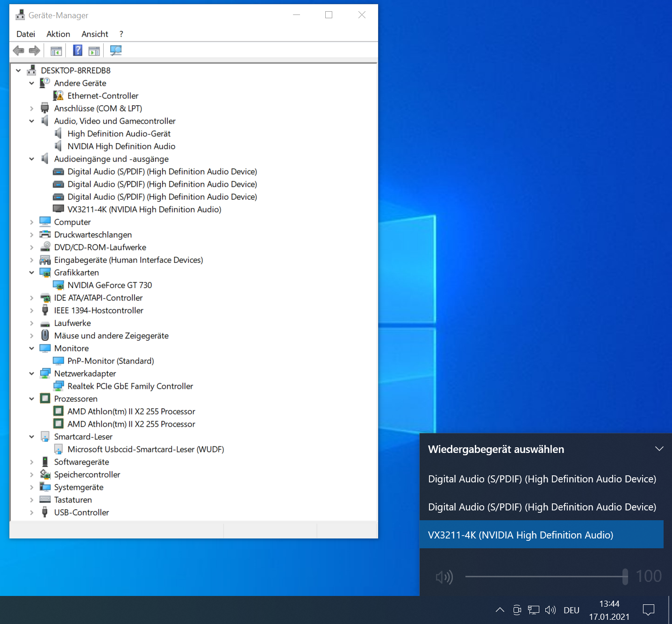672x624 pixels.
Task: Open the blue Help toolbar icon
Action: [78, 50]
